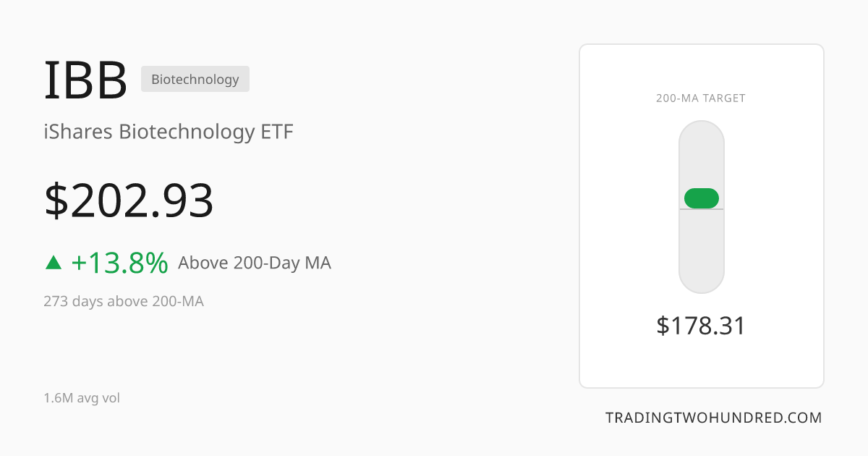This screenshot has height=456, width=868.
Task: Open the TRADINGTWOHUNDRED.COM link
Action: pos(714,418)
